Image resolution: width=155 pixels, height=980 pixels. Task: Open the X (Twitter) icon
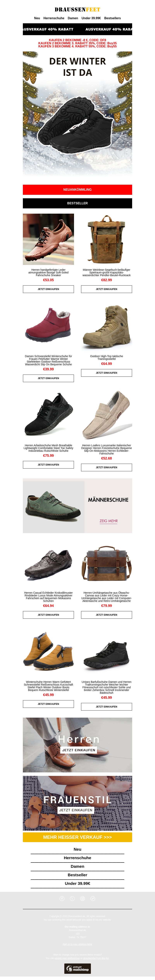[72, 898]
